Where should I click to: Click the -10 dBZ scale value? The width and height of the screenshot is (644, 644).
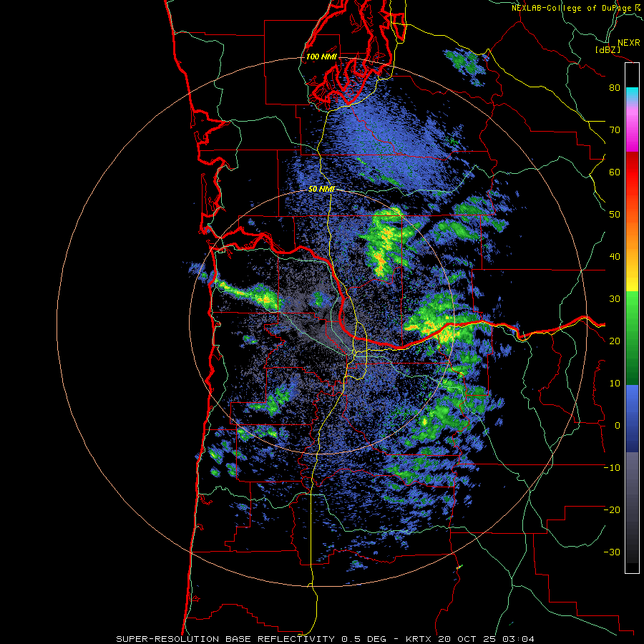coord(612,467)
